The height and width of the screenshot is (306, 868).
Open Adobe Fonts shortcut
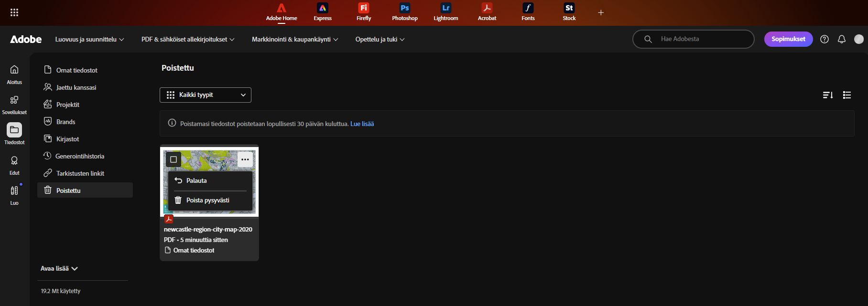pyautogui.click(x=528, y=12)
